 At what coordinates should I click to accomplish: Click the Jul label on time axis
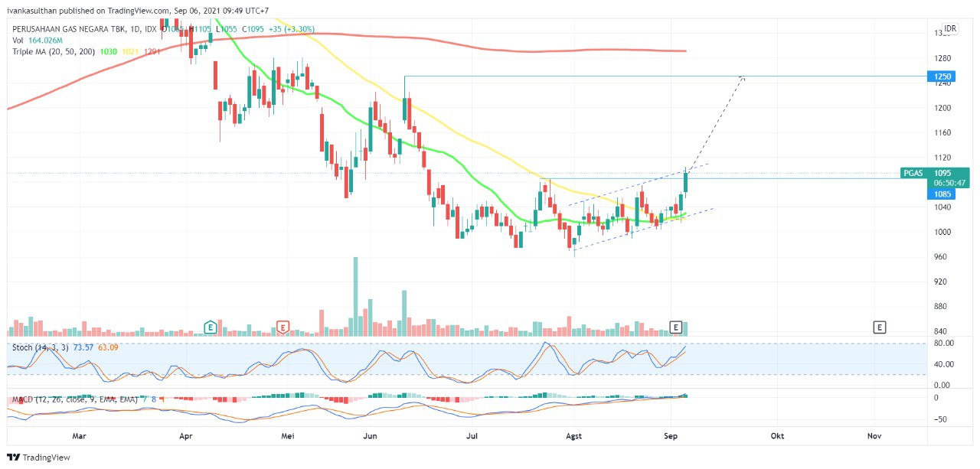coord(472,435)
